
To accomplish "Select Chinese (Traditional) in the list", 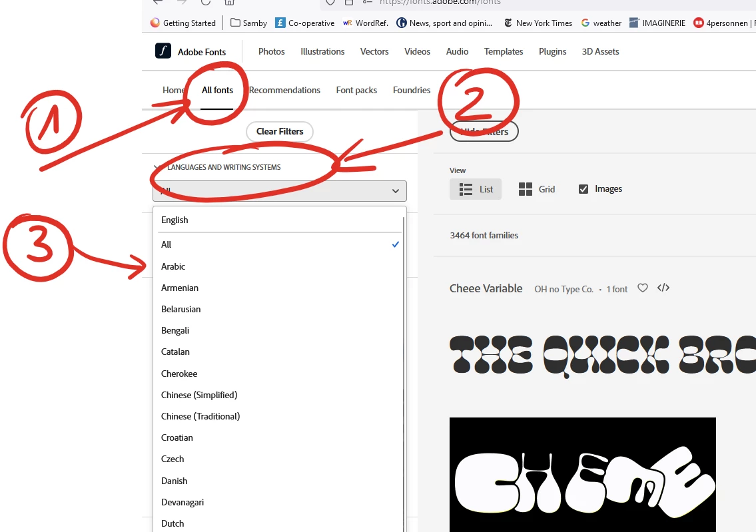I will (x=278, y=416).
